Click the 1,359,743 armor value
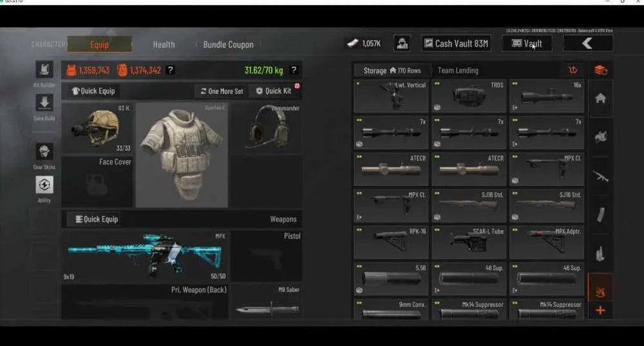Viewport: 644px width, 346px height. 93,70
